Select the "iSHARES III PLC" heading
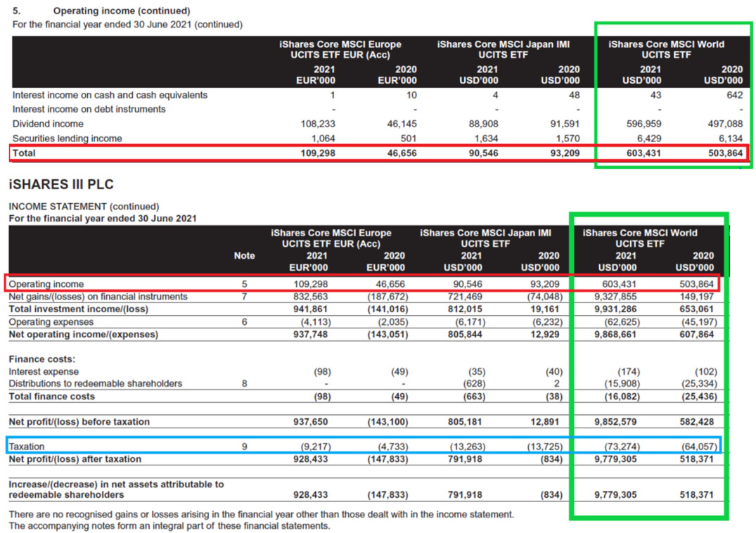756x533 pixels. click(x=61, y=184)
